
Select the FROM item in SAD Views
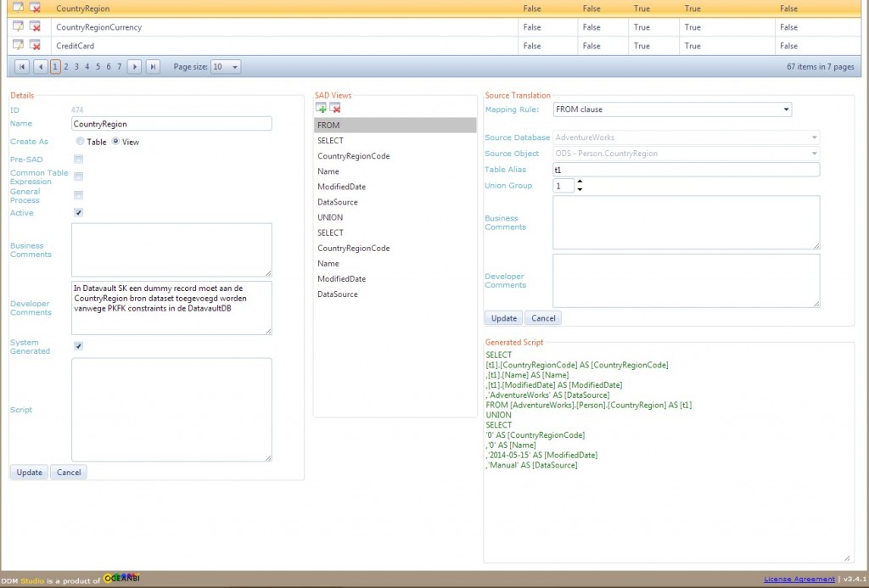click(x=395, y=126)
